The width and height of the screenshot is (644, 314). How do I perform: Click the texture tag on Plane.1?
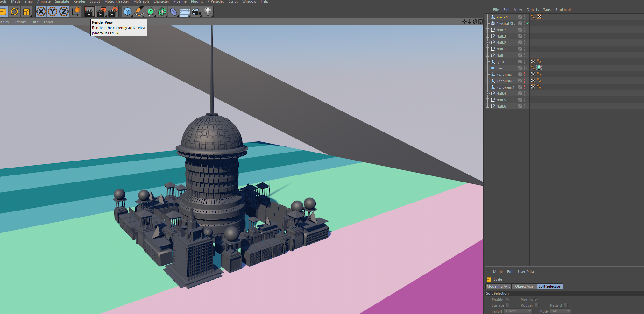click(x=539, y=17)
